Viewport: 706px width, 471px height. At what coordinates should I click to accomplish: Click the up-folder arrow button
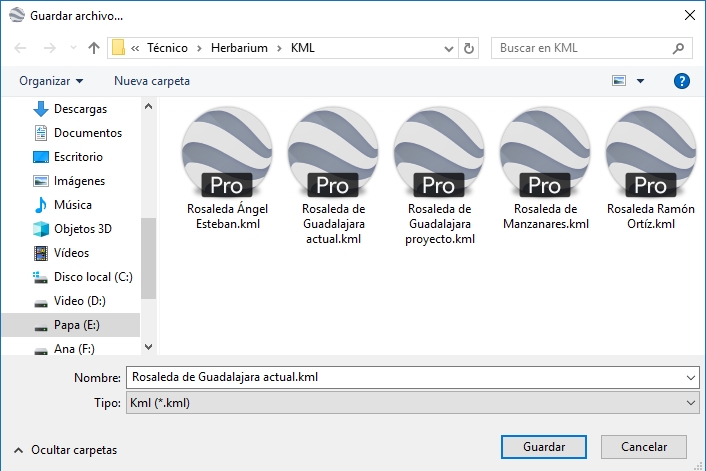pyautogui.click(x=94, y=47)
